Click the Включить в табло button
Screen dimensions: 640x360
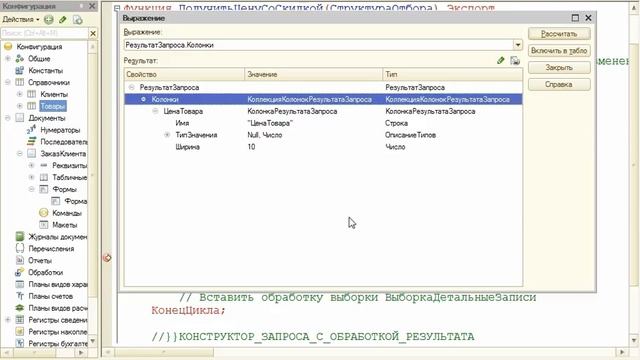[559, 51]
